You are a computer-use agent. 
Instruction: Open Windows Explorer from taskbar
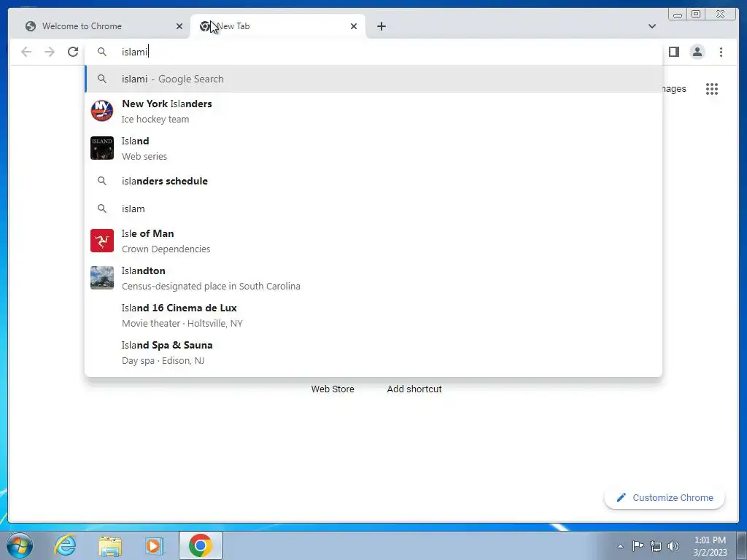[110, 545]
